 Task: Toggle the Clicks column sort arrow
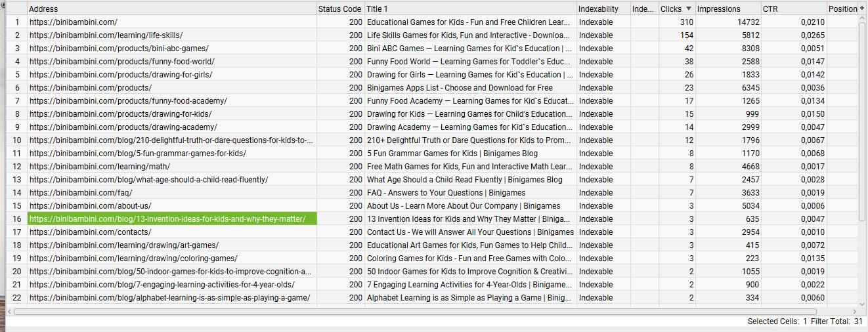[x=688, y=9]
